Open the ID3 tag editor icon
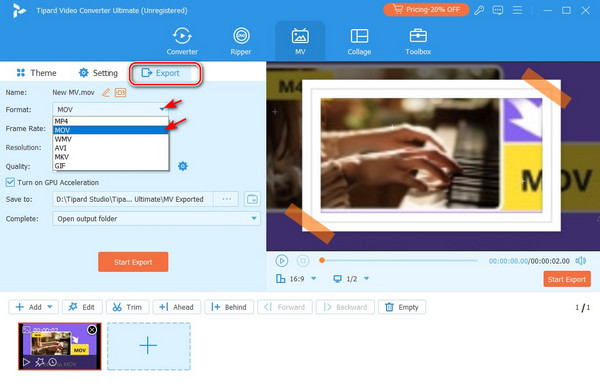 [121, 93]
